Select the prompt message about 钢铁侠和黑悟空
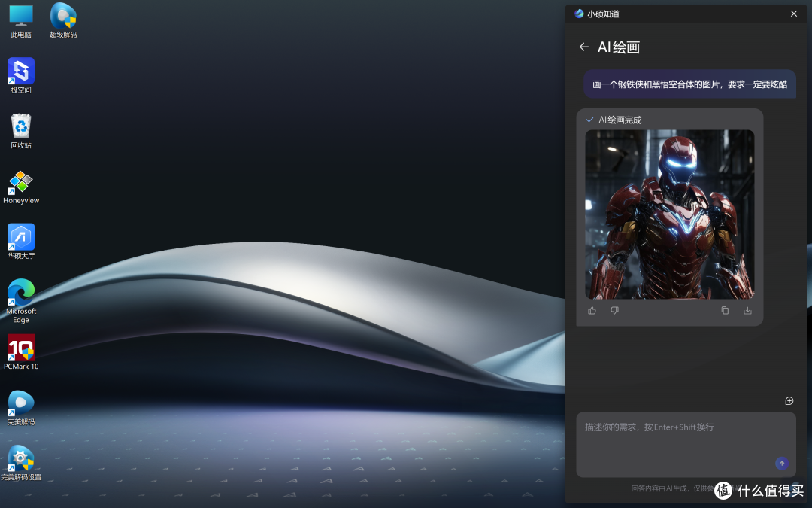 689,84
